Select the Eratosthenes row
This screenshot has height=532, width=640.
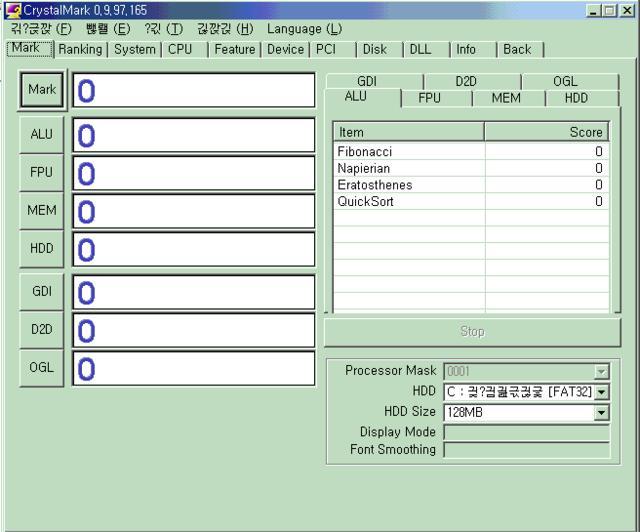point(471,185)
